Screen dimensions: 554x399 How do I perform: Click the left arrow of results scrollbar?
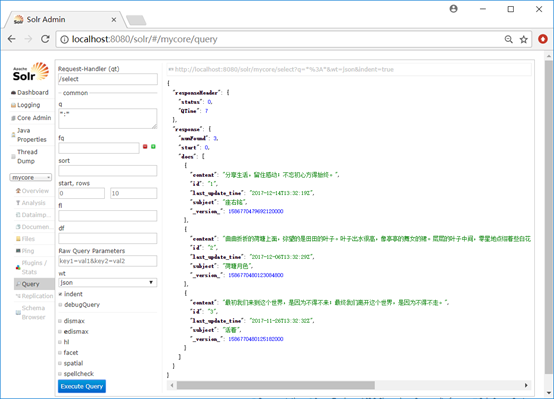[172, 385]
